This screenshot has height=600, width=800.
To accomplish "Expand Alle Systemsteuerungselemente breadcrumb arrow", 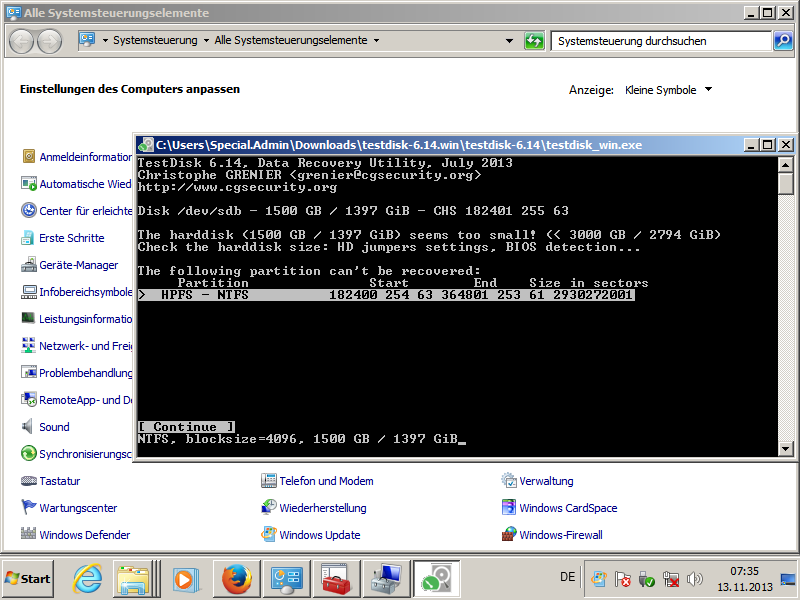I will pyautogui.click(x=377, y=40).
